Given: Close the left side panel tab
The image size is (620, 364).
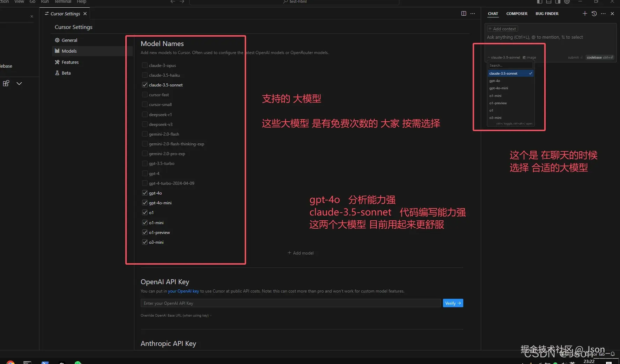Looking at the screenshot, I should [32, 16].
